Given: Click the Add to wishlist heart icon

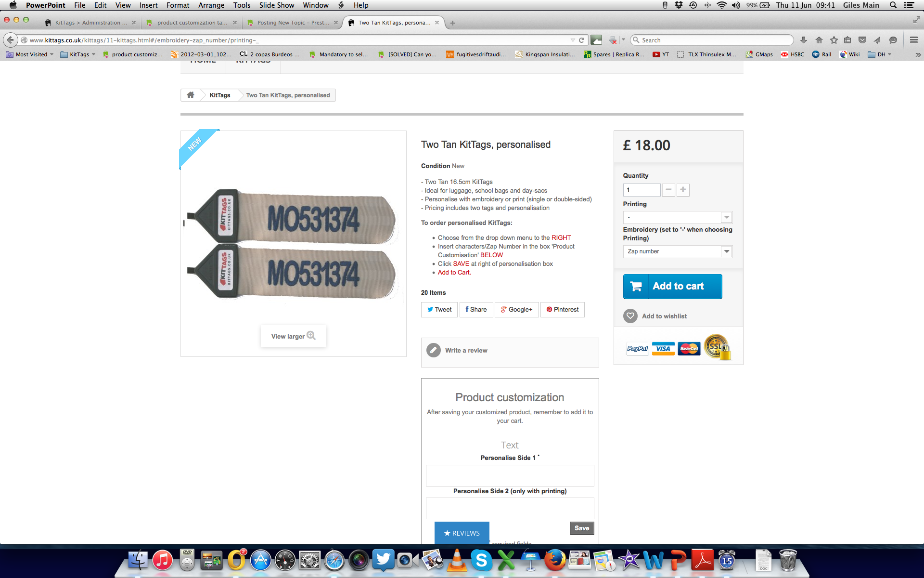Looking at the screenshot, I should coord(630,316).
